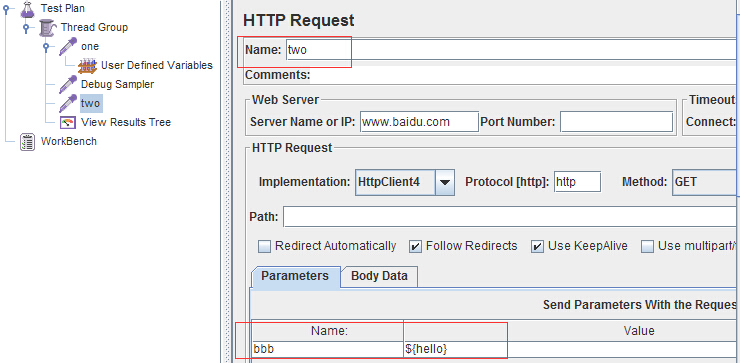Select the Test Plan tree node
This screenshot has width=740, height=363.
[63, 8]
